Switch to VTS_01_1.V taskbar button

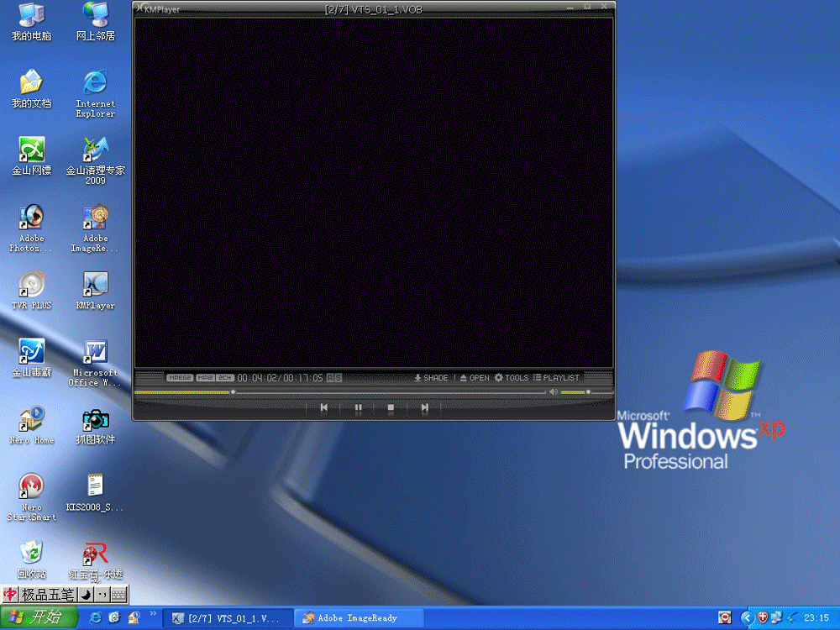click(x=227, y=618)
